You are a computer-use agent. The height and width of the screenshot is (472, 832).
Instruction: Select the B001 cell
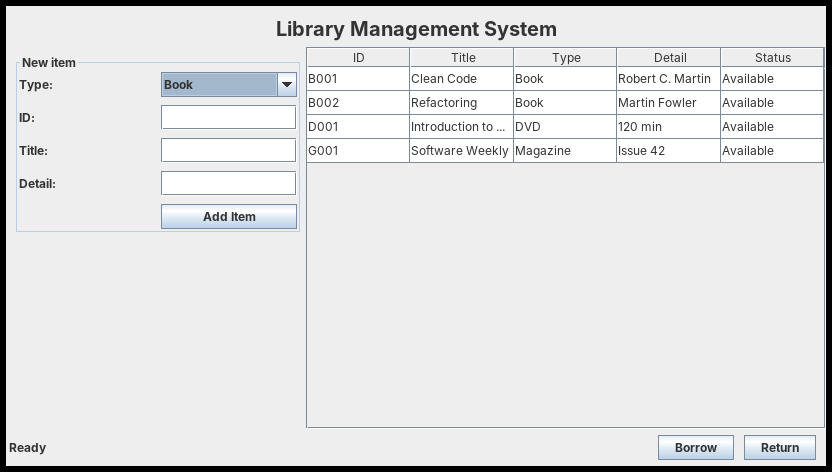click(x=358, y=78)
